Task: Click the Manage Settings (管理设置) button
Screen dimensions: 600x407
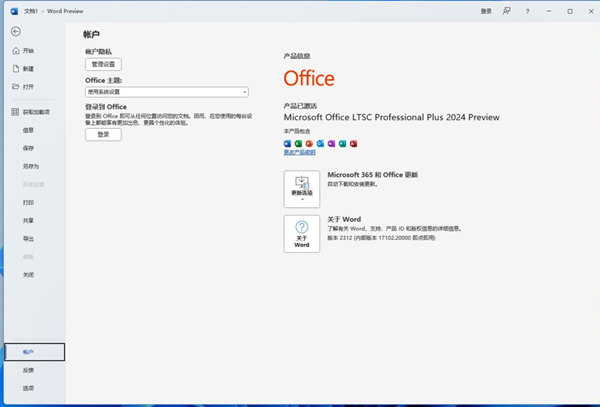Action: click(x=103, y=64)
